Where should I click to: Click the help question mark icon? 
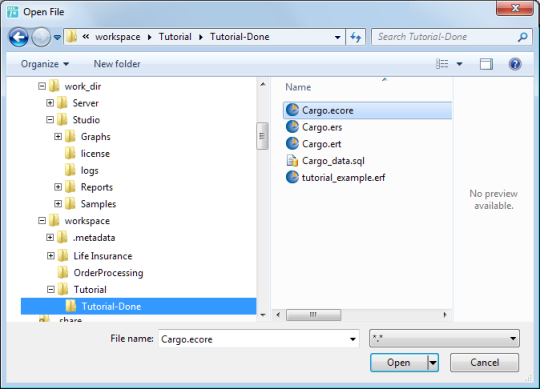[515, 64]
